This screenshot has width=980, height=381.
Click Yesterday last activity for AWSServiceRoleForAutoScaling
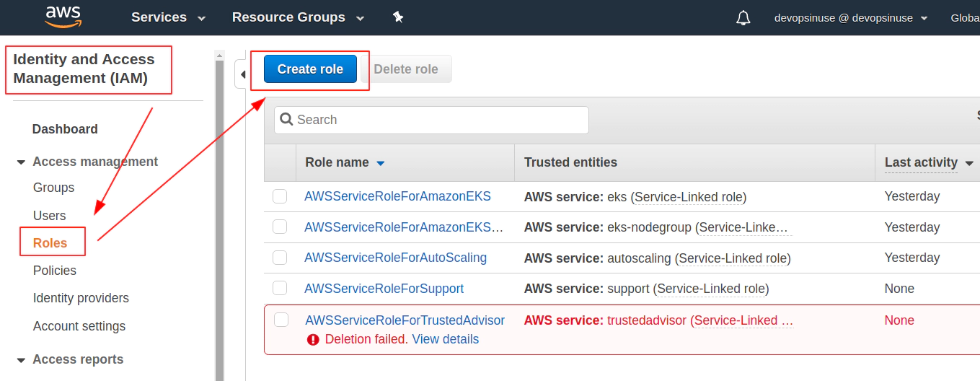(912, 258)
